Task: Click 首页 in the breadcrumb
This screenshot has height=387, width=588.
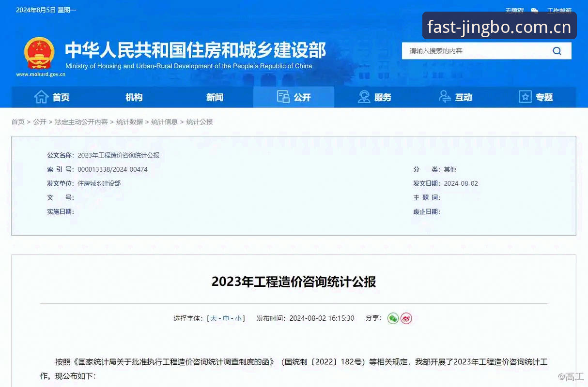Action: pyautogui.click(x=18, y=122)
